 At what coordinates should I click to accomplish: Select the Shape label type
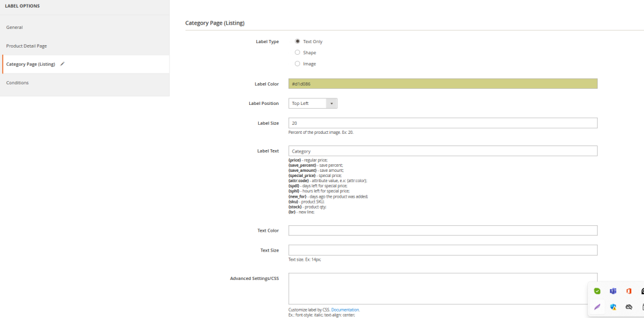pyautogui.click(x=298, y=53)
